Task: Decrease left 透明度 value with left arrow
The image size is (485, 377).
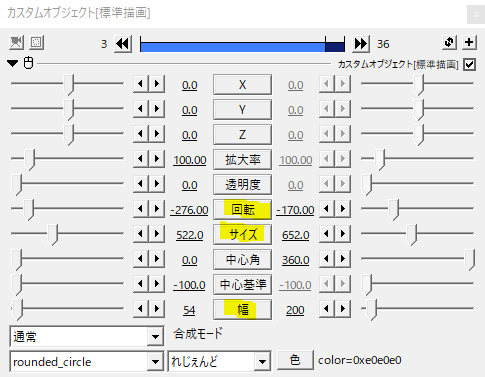Action: click(140, 184)
